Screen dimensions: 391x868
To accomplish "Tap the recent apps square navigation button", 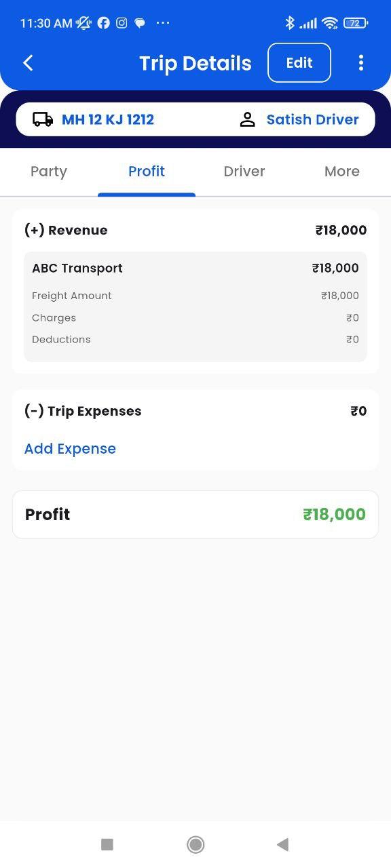I will [107, 845].
